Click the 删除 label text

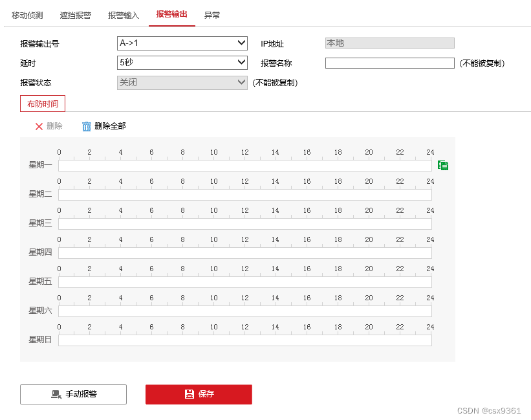54,126
